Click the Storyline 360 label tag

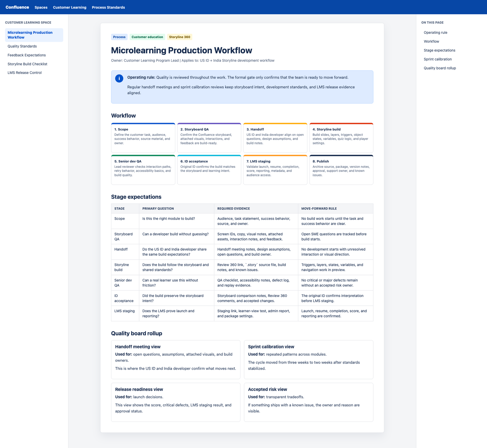180,37
